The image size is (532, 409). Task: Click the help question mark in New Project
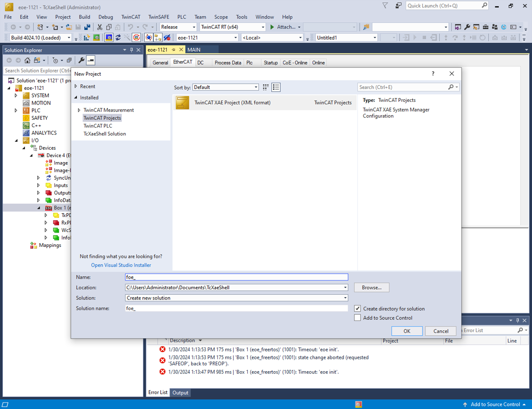click(433, 74)
